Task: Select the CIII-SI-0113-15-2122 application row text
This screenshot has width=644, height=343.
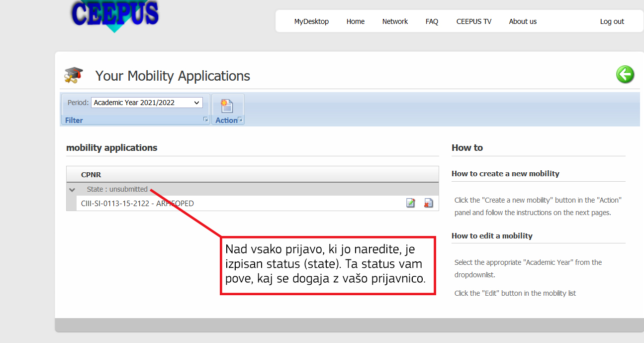Action: point(137,203)
